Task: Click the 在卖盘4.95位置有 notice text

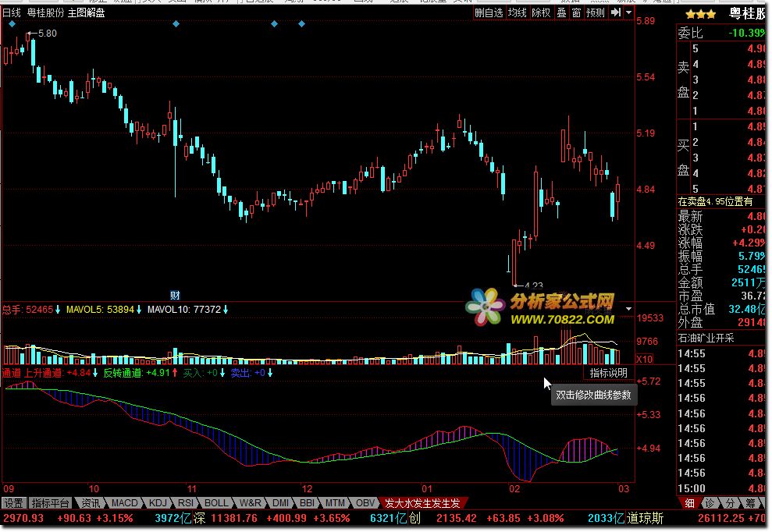Action: pyautogui.click(x=715, y=201)
